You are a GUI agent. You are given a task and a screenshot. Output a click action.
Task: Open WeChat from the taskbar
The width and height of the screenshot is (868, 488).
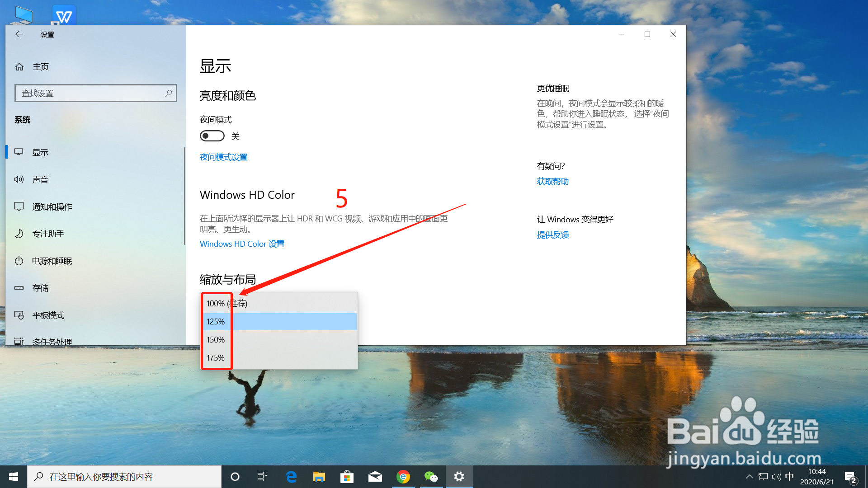(x=431, y=477)
